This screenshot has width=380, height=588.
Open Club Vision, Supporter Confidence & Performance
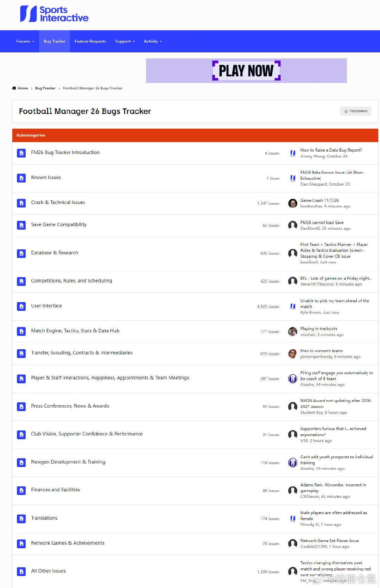coord(87,434)
